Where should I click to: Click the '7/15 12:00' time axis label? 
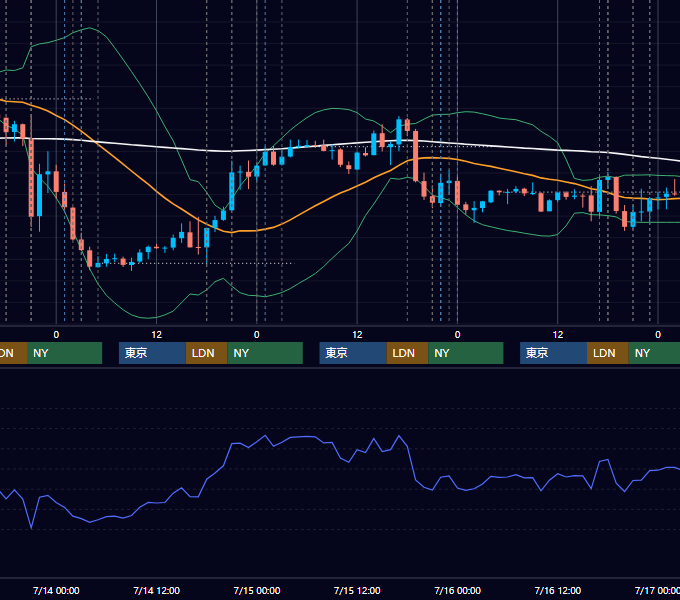pyautogui.click(x=357, y=590)
